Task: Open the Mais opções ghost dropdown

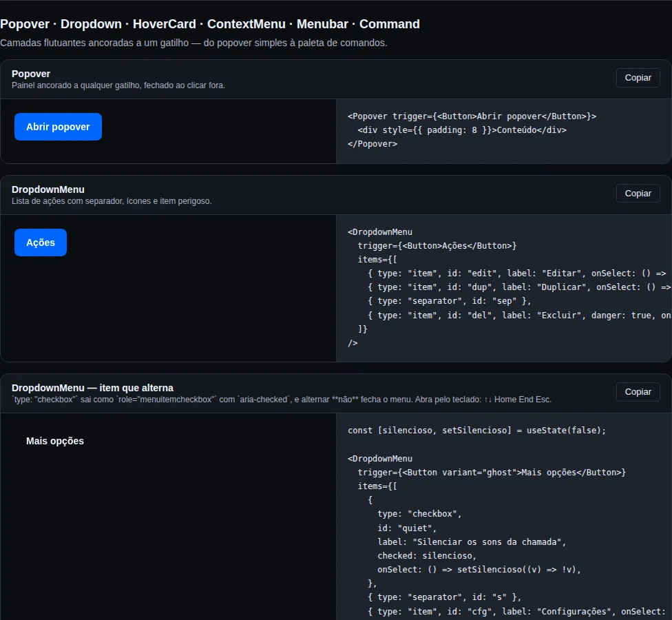Action: pyautogui.click(x=55, y=441)
